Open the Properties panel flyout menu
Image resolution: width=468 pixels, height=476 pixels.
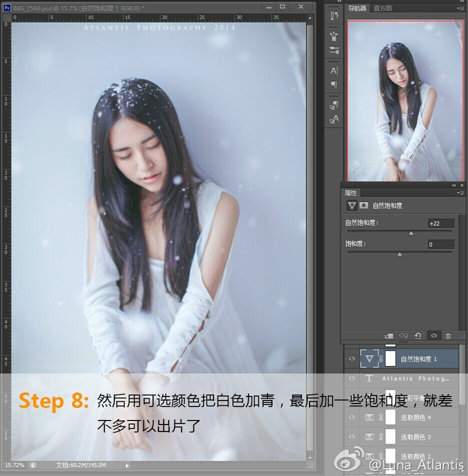coord(460,193)
